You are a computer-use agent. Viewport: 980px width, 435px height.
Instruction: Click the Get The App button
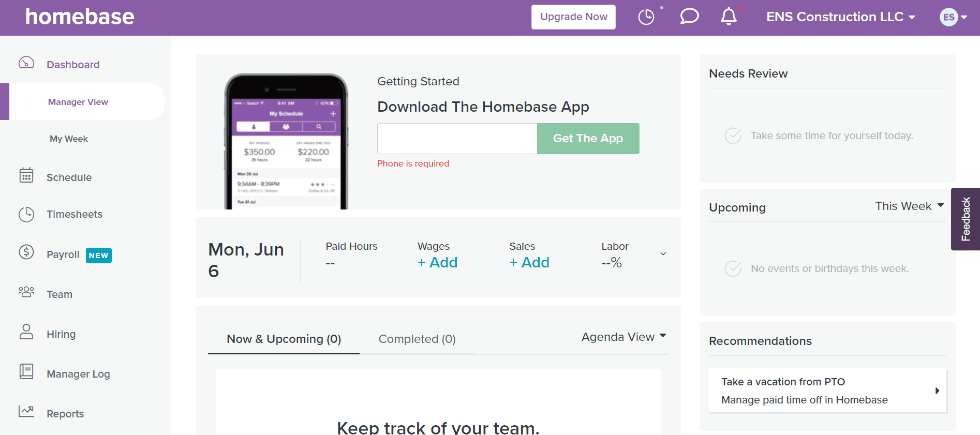pyautogui.click(x=588, y=139)
